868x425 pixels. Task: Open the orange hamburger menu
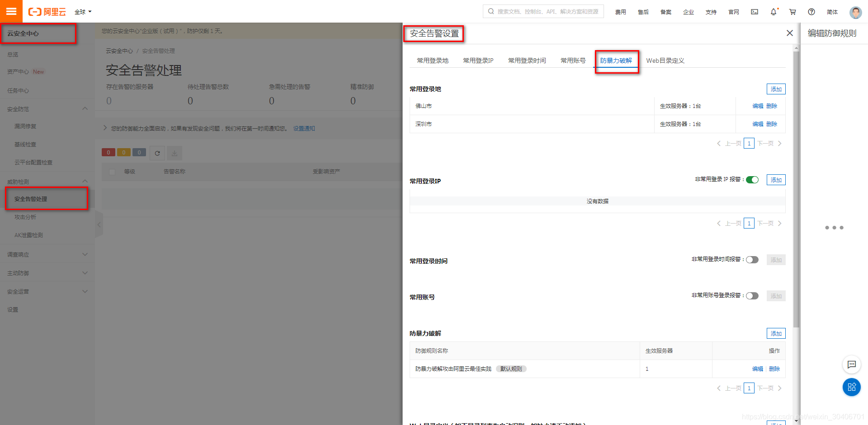pyautogui.click(x=11, y=11)
